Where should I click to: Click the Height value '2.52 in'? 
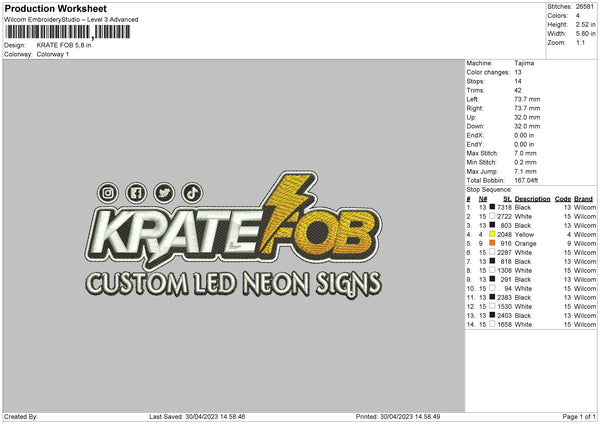pos(585,24)
